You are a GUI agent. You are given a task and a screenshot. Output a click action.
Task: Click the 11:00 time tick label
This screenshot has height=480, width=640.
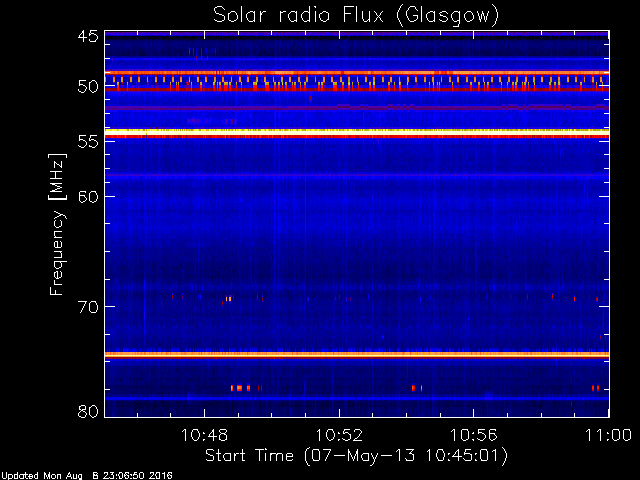(x=608, y=435)
